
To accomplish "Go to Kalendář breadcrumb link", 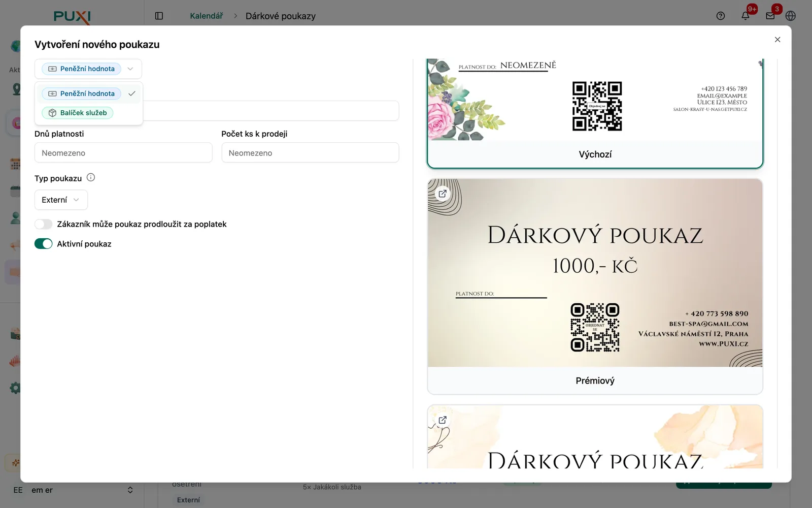I will tap(207, 16).
